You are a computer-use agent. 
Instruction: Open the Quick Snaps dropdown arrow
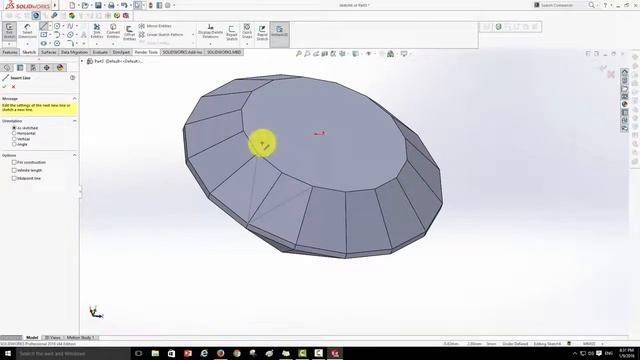[247, 44]
